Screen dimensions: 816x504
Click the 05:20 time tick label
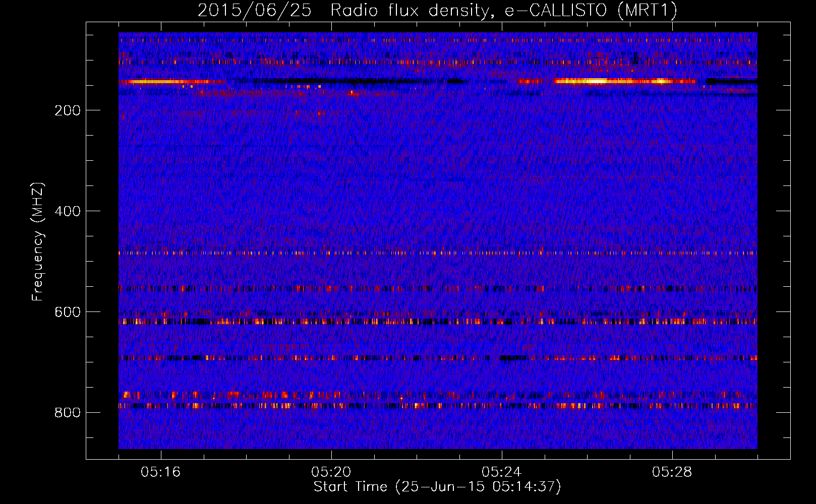click(x=331, y=472)
